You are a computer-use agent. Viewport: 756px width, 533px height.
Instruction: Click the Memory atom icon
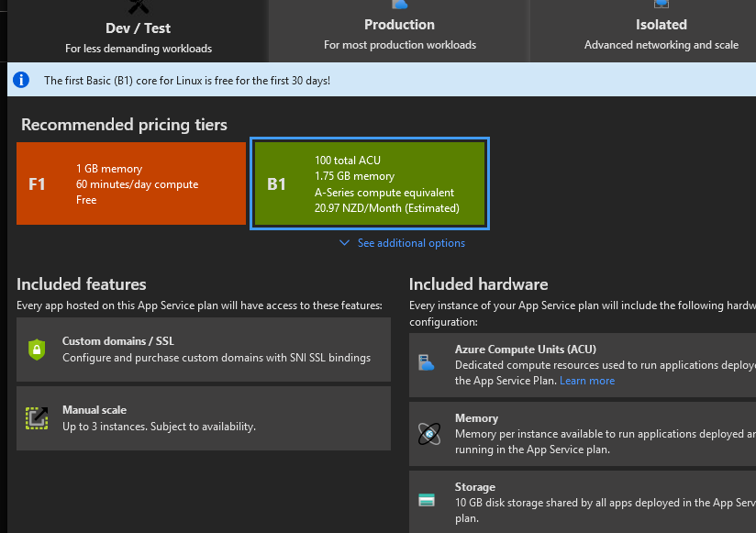click(429, 434)
